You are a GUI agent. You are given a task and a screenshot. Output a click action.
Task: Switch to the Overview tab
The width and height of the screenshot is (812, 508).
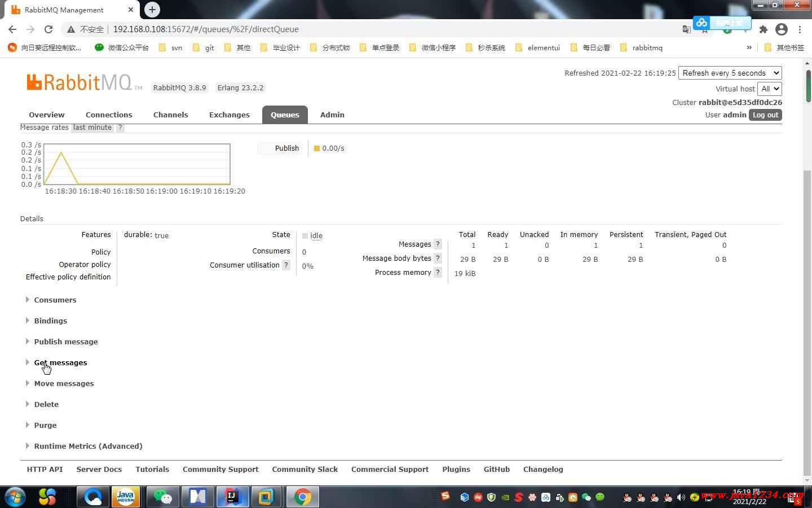point(47,115)
